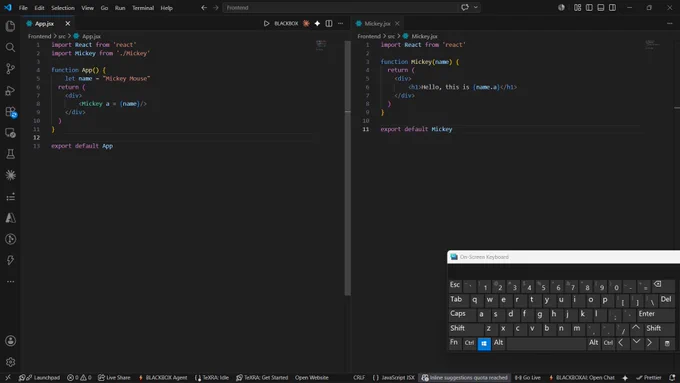
Task: Click Go Live in status bar
Action: click(x=527, y=377)
